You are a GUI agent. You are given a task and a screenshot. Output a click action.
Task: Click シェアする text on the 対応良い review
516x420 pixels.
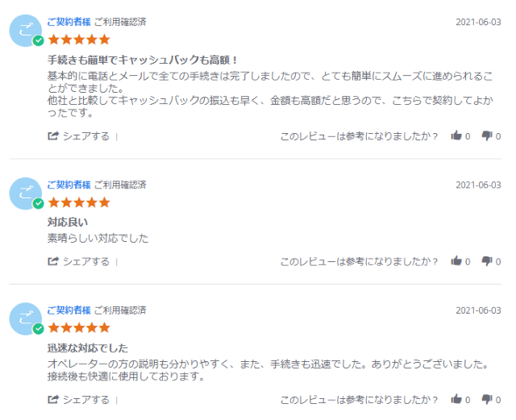coord(86,261)
